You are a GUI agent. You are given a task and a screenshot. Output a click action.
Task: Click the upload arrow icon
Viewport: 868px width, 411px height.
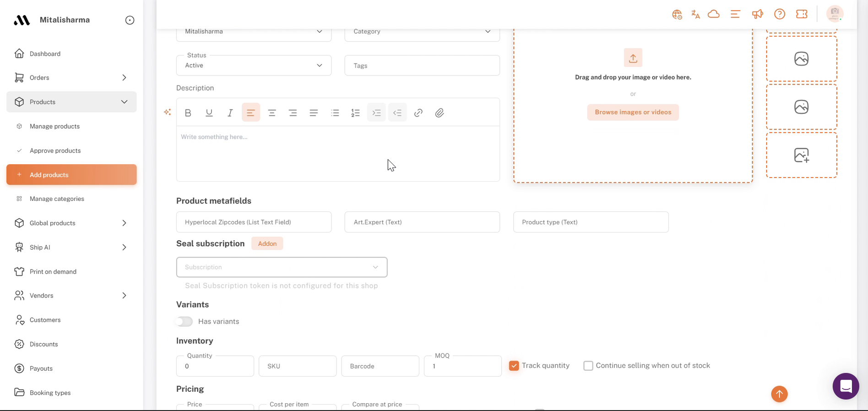[x=633, y=58]
